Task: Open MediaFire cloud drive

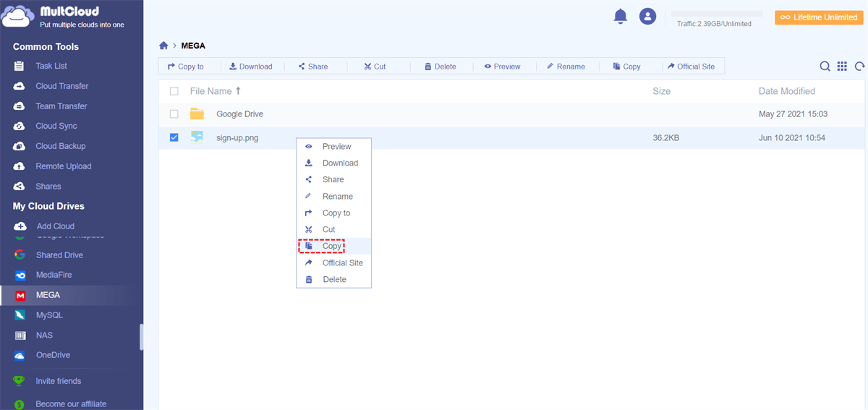Action: (x=54, y=275)
